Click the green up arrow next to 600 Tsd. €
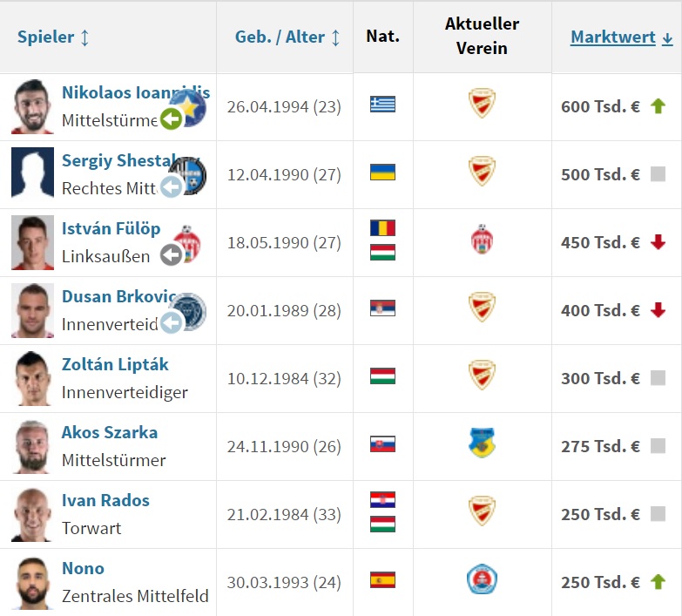The height and width of the screenshot is (616, 682). click(658, 105)
